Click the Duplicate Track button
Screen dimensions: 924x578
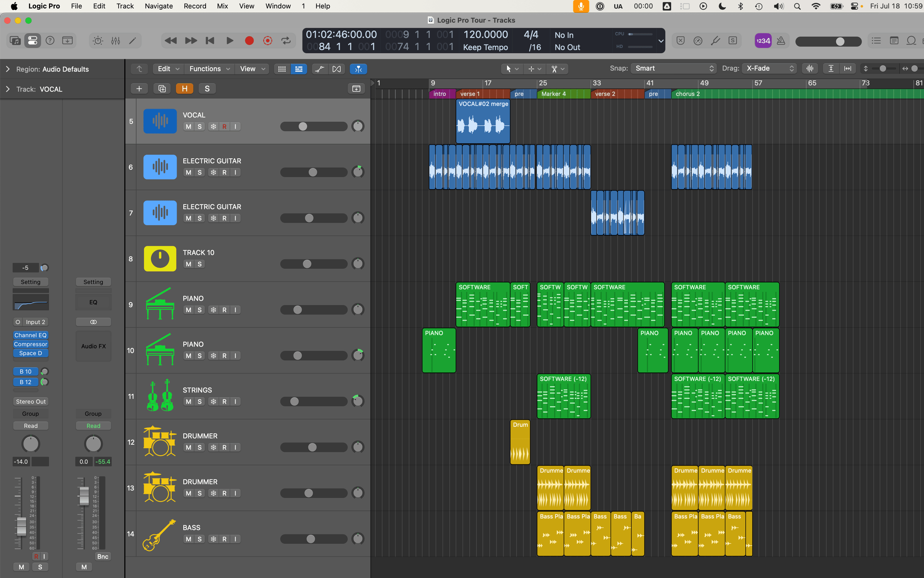tap(162, 89)
